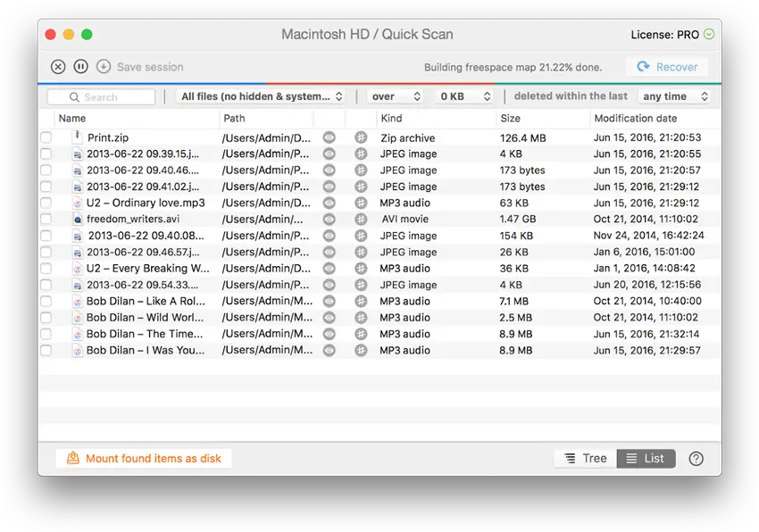Click the help question mark icon
Image resolution: width=759 pixels, height=532 pixels.
[x=696, y=459]
